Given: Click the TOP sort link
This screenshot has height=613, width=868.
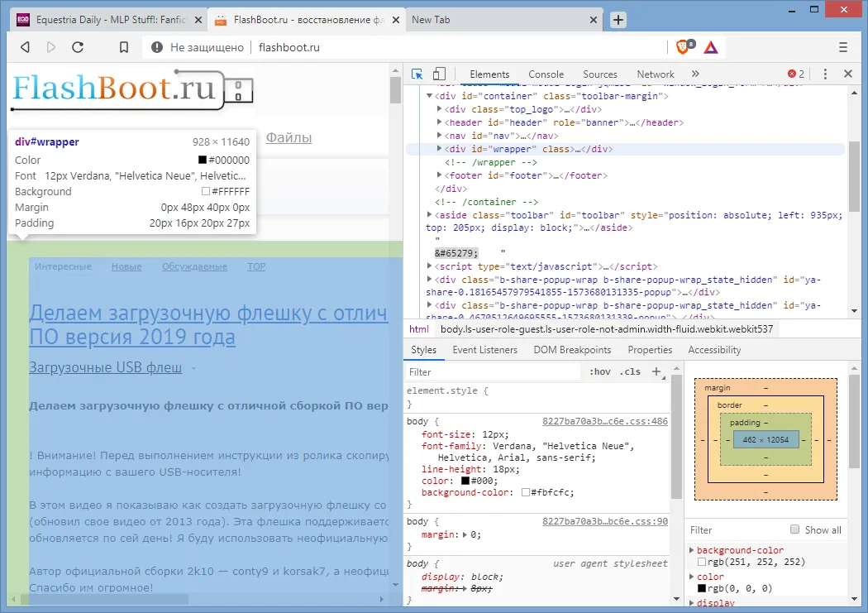Looking at the screenshot, I should coord(256,266).
